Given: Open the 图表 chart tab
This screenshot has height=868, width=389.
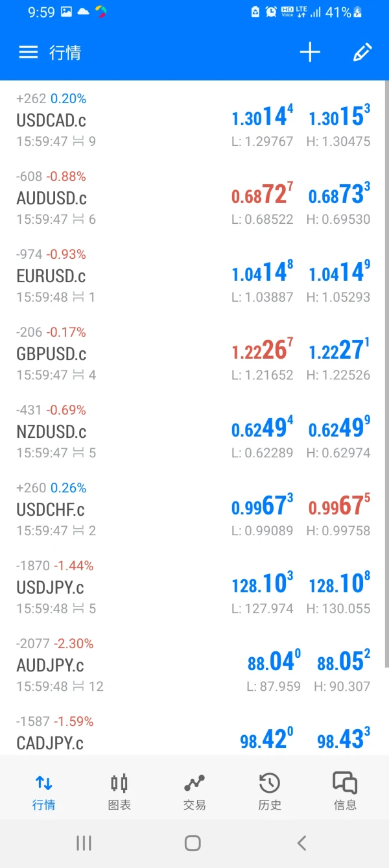Looking at the screenshot, I should (x=119, y=792).
